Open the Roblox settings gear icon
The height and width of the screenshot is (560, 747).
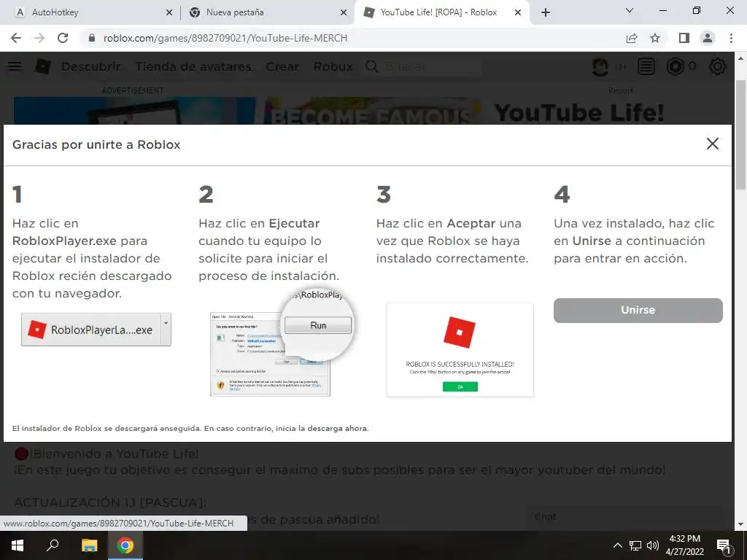click(x=718, y=66)
